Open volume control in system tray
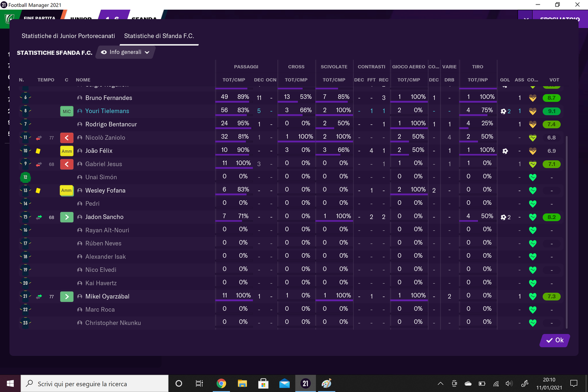The image size is (588, 392). 509,384
